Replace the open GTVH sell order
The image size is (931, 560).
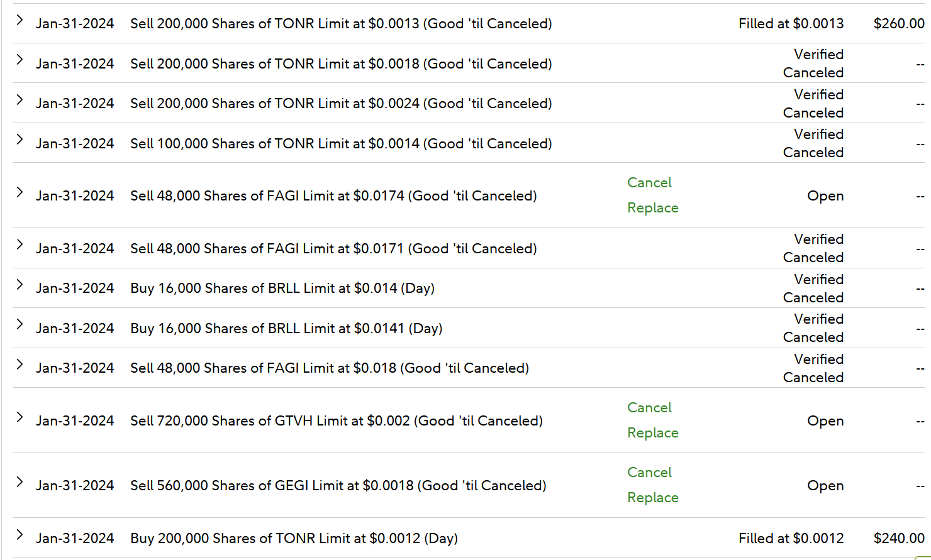click(652, 433)
